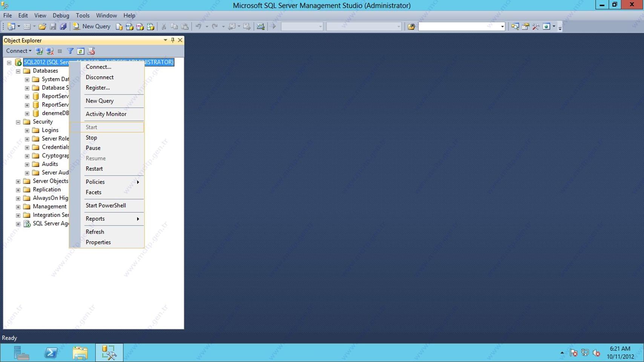
Task: Click the XMLA query icon
Action: pyautogui.click(x=150, y=26)
